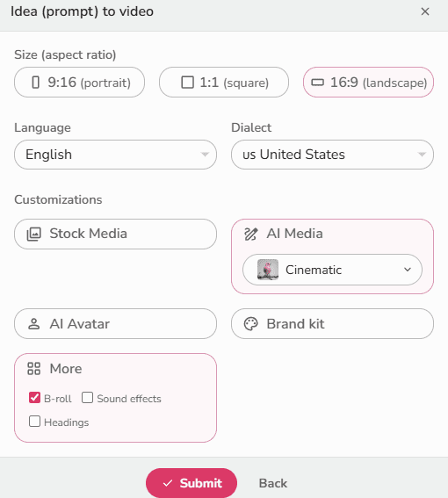Viewport: 448px width, 498px height.
Task: Click the portrait phone icon for 9:16
Action: pos(36,83)
